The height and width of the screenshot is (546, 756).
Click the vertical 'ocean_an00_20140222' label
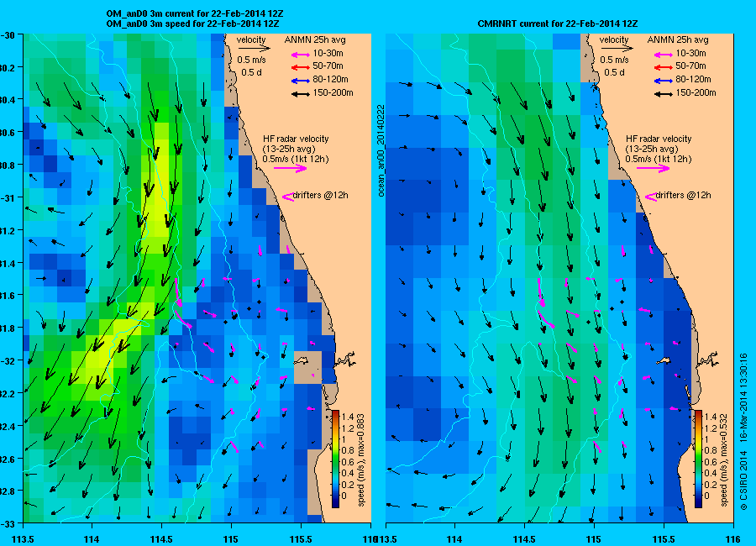[381, 150]
